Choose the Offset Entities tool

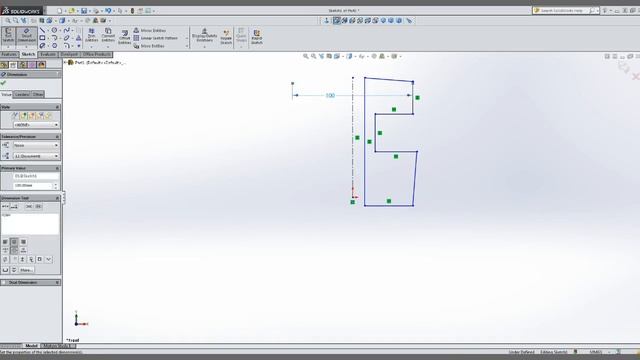click(x=124, y=37)
